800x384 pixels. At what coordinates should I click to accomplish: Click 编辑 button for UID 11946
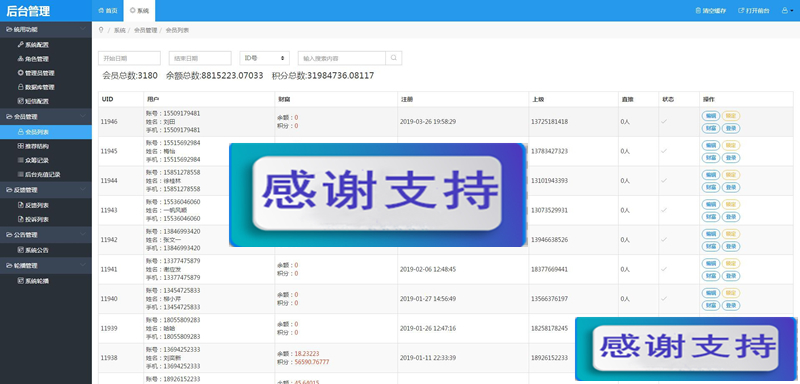[710, 116]
